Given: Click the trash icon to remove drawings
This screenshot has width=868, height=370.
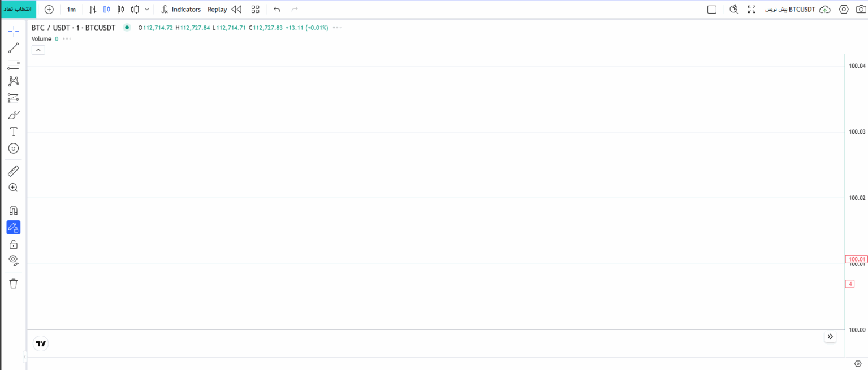Looking at the screenshot, I should pos(14,284).
